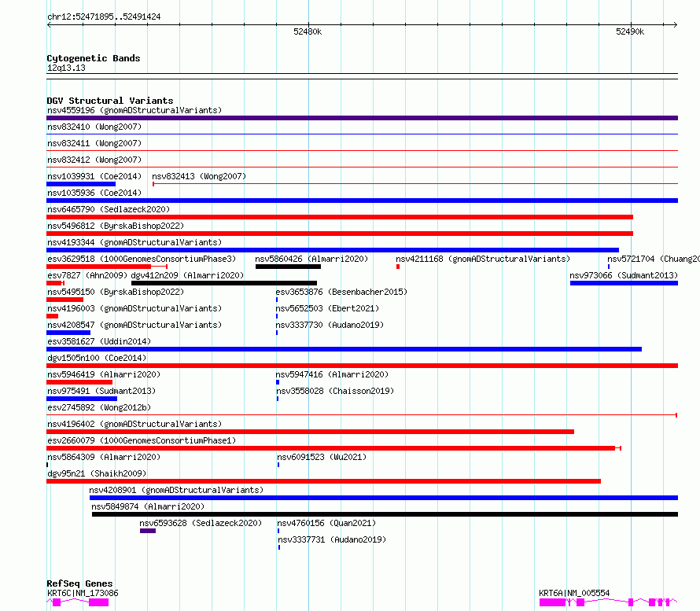Select the KRT6A|NM_005554 gene label

click(x=574, y=593)
